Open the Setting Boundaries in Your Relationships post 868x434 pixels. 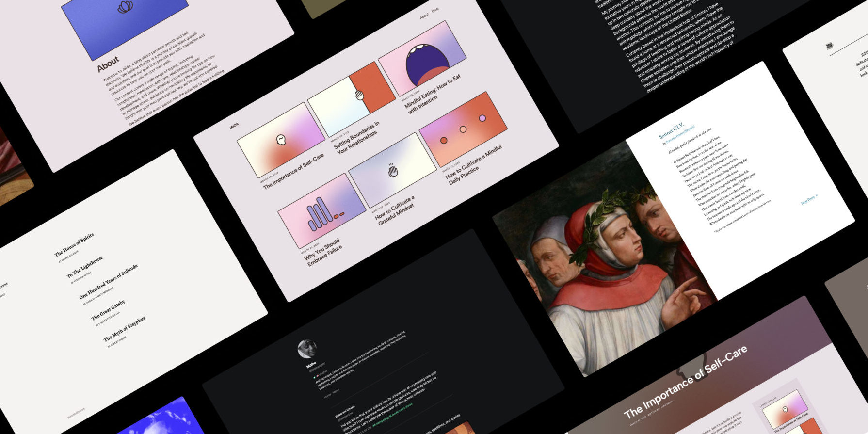pos(357,138)
